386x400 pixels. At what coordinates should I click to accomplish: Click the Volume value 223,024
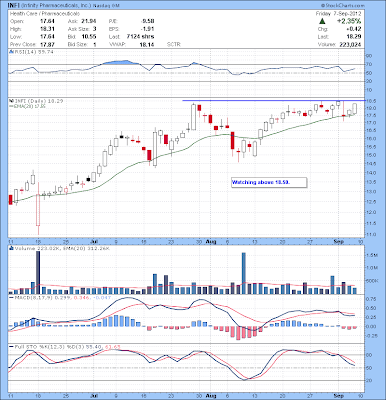(x=349, y=44)
